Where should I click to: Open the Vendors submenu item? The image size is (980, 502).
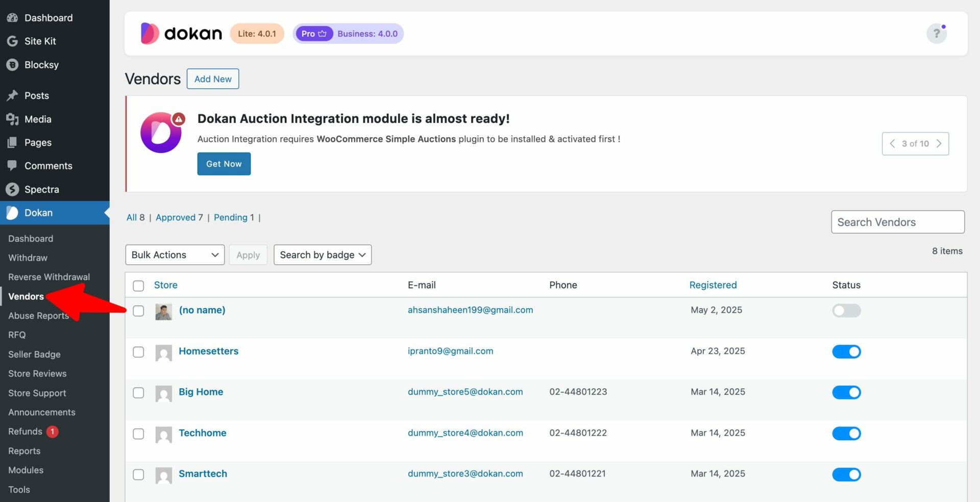pyautogui.click(x=26, y=296)
